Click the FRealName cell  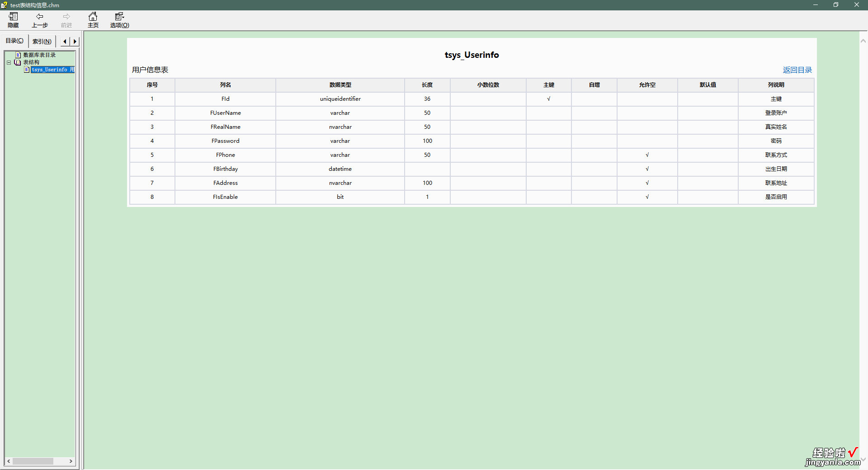[x=226, y=127]
